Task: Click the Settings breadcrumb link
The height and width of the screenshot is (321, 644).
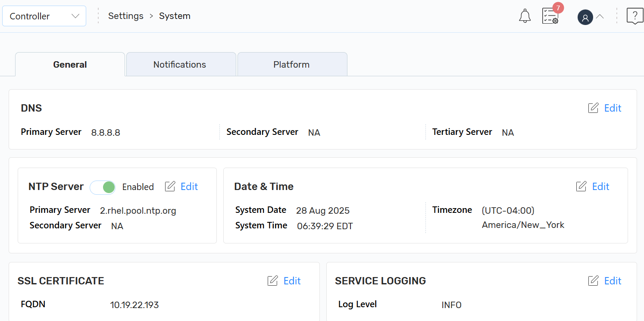Action: pos(125,16)
